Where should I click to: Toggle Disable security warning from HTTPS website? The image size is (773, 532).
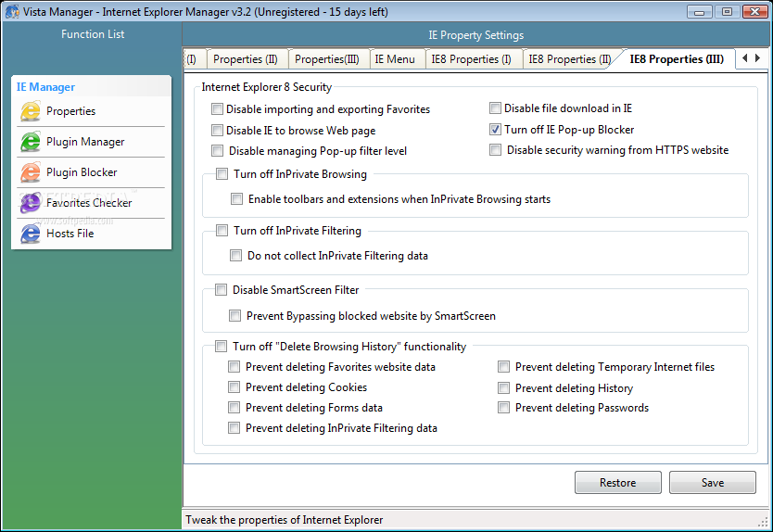coord(495,149)
